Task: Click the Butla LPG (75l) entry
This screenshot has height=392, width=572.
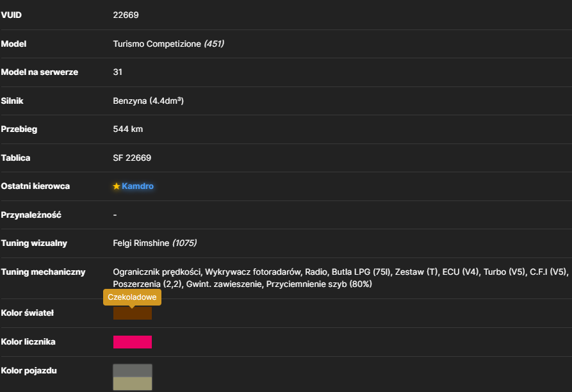Action: [361, 272]
